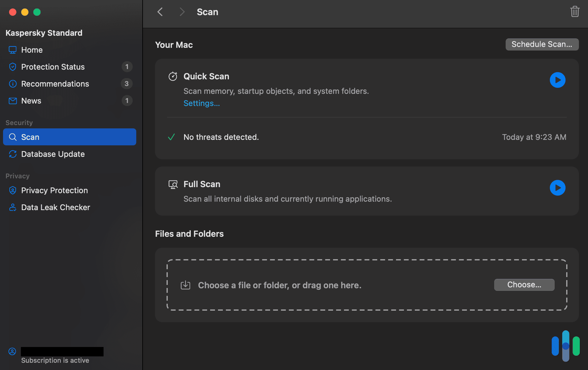Click the account profile icon
This screenshot has width=588, height=370.
[12, 352]
